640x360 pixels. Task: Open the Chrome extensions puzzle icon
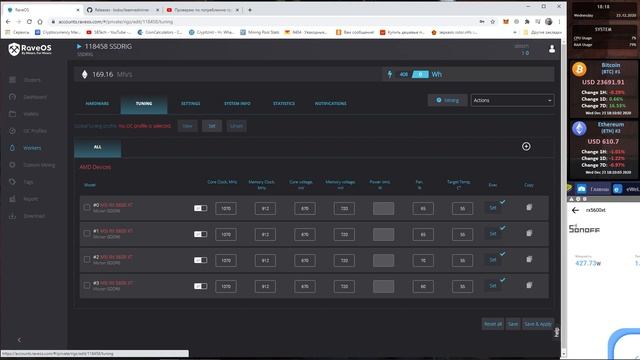527,22
